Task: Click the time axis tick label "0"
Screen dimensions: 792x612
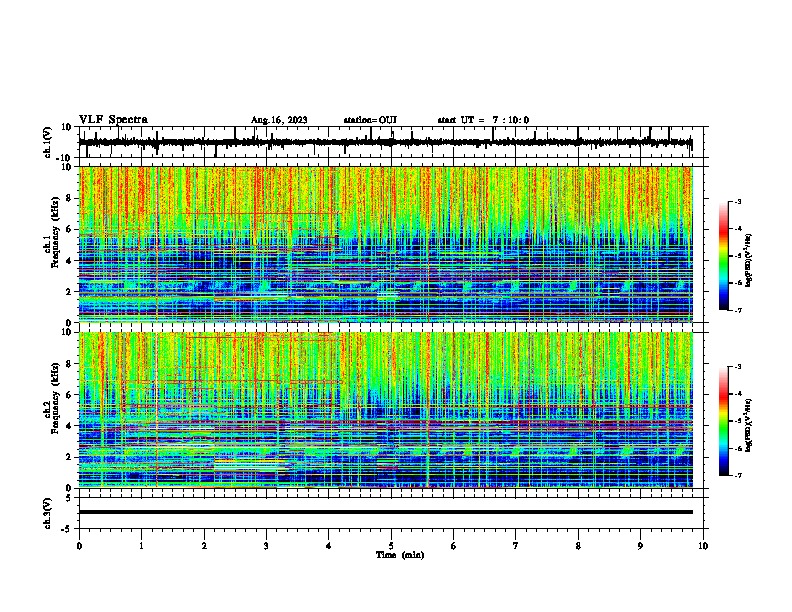Action: [79, 546]
